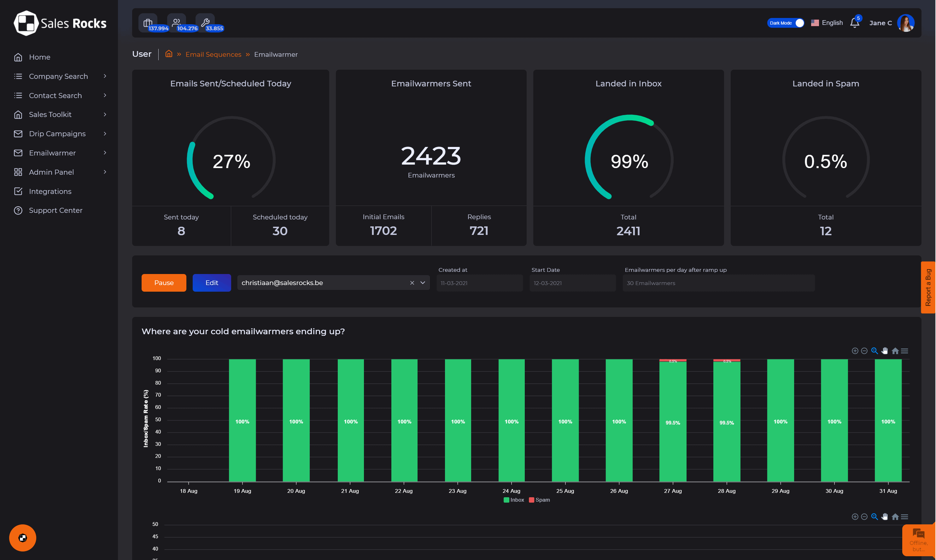Click the Email Sequences breadcrumb link
This screenshot has width=936, height=560.
(x=213, y=54)
